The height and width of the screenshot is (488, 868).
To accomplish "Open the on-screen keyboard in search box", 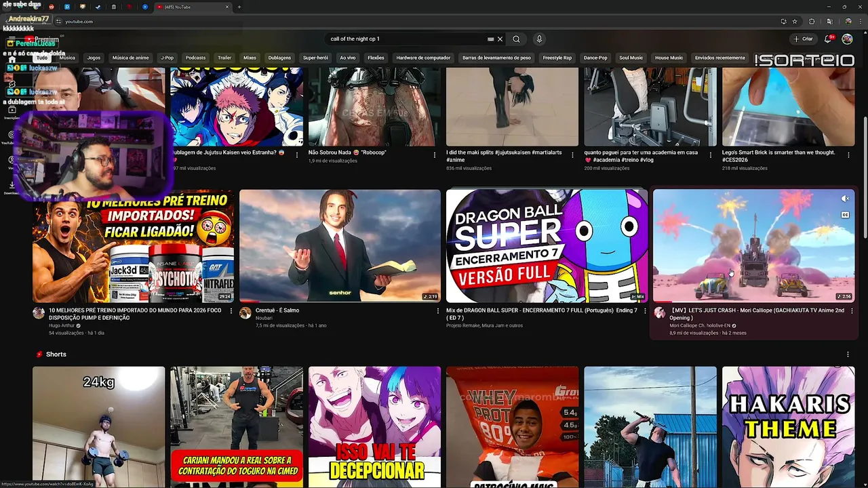I will click(490, 39).
